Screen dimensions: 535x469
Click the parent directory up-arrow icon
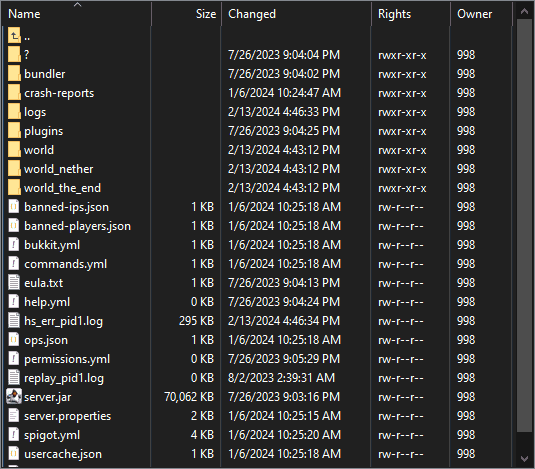(x=14, y=35)
